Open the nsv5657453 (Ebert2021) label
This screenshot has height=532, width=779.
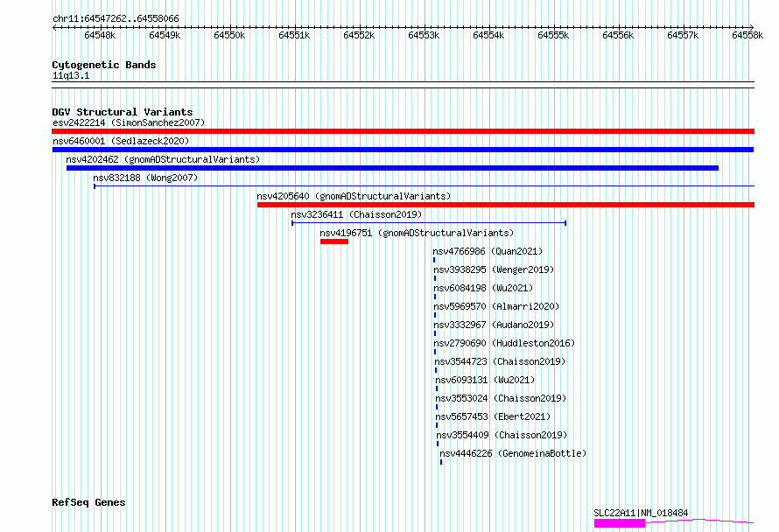(493, 416)
